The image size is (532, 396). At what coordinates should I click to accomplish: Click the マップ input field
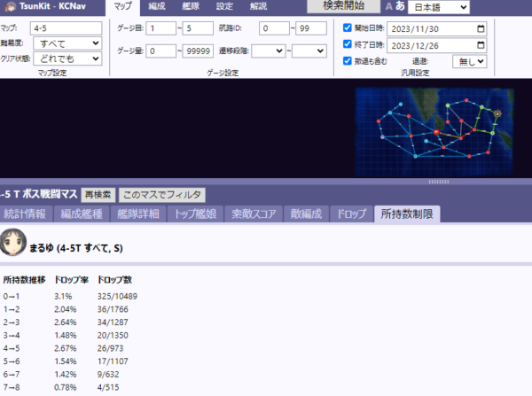[x=66, y=27]
